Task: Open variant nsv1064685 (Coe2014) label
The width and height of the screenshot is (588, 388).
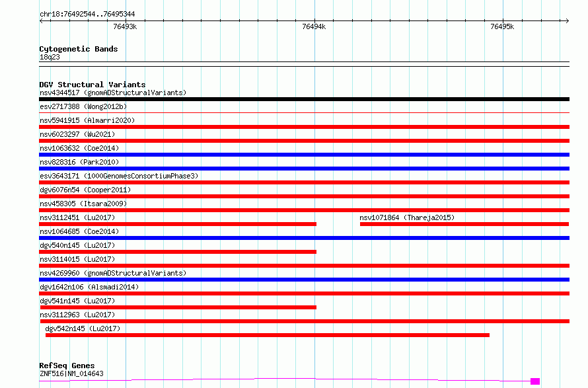Action: [x=79, y=231]
